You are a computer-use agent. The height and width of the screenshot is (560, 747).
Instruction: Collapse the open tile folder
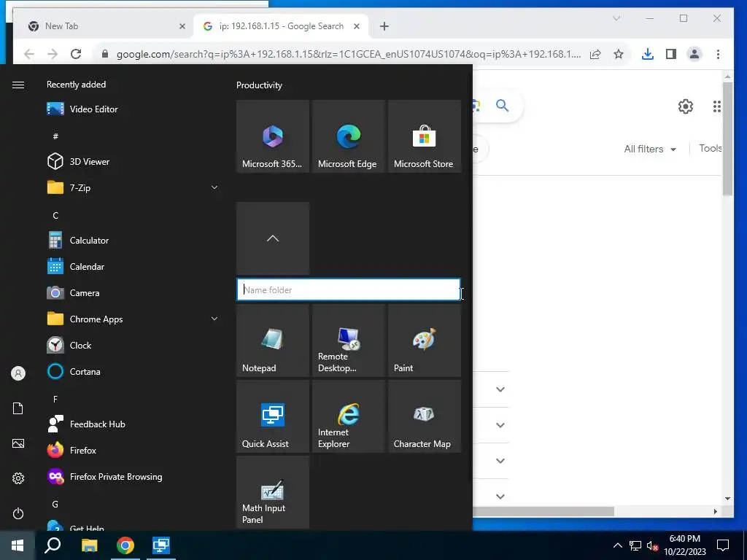pyautogui.click(x=273, y=238)
